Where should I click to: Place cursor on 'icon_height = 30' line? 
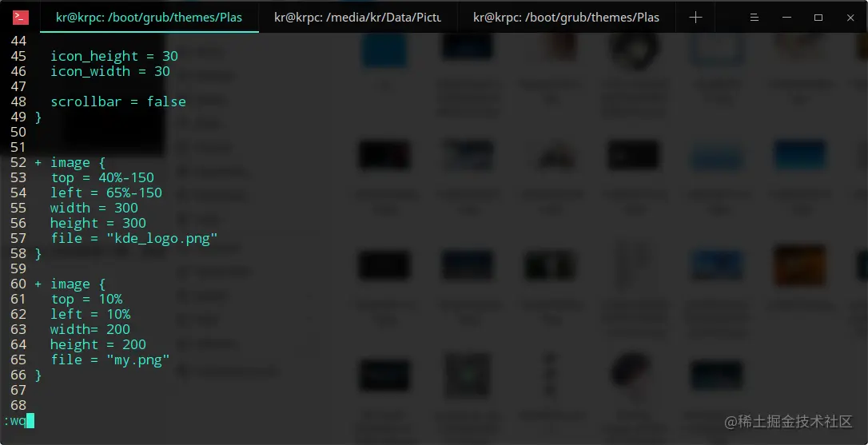114,57
